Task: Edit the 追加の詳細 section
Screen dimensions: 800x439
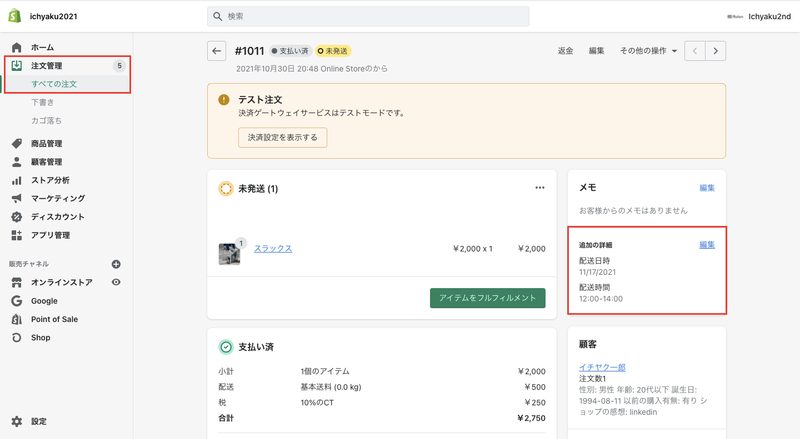Action: (707, 245)
